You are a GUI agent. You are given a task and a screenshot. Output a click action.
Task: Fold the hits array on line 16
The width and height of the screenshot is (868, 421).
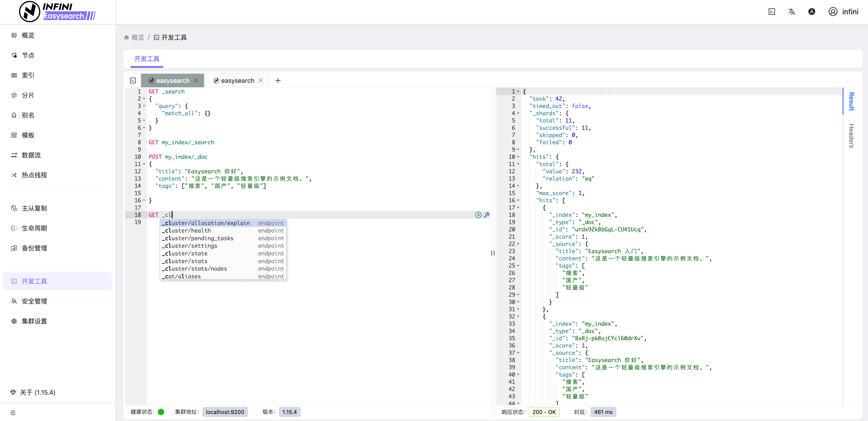(518, 201)
